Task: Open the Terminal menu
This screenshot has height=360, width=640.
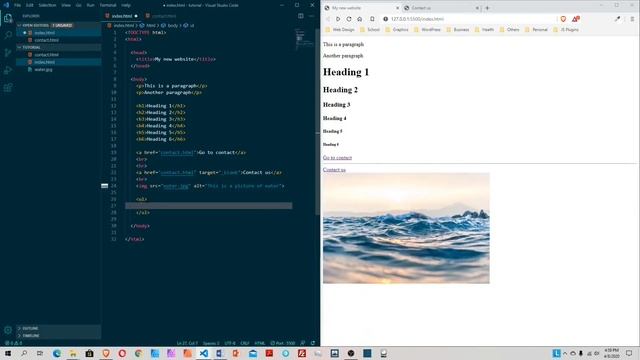Action: [108, 5]
